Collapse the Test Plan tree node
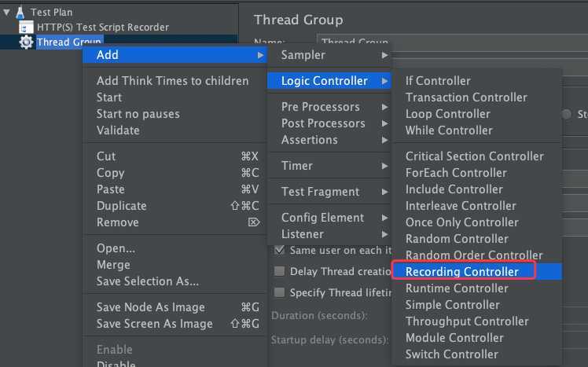The width and height of the screenshot is (588, 367). [x=6, y=13]
